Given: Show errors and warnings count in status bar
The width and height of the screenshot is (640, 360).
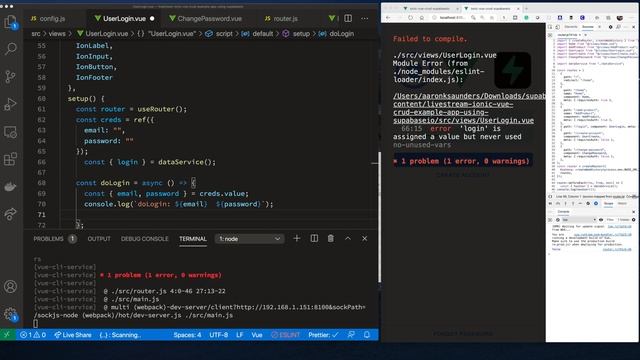Looking at the screenshot, I should (33, 335).
